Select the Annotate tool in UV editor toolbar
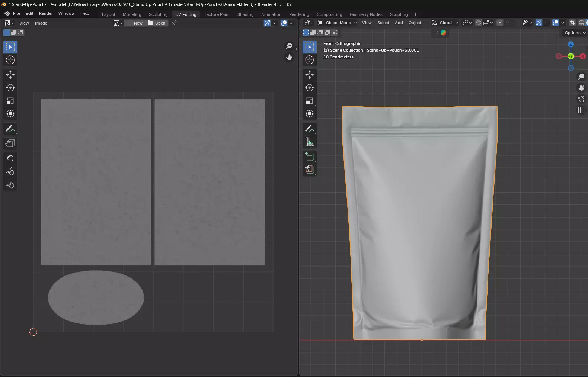This screenshot has width=588, height=377. point(10,129)
